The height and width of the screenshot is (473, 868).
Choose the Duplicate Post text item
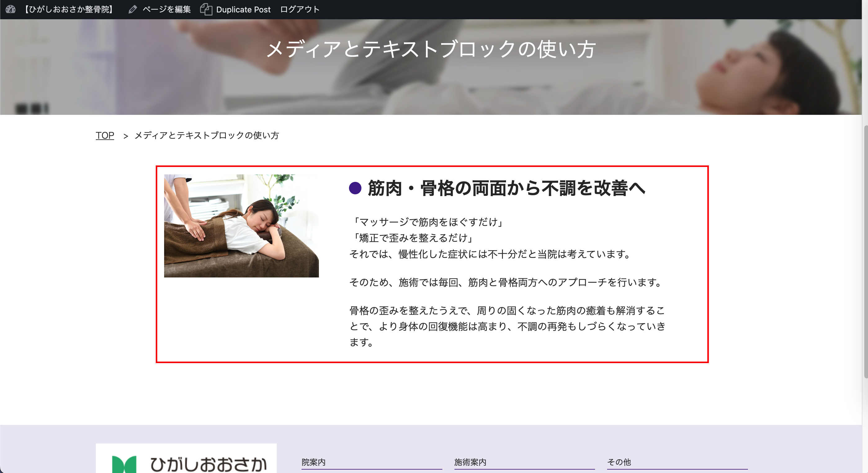point(243,9)
